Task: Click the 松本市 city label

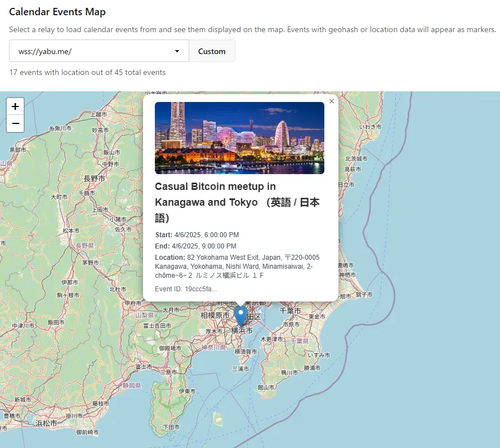Action: pos(72,230)
